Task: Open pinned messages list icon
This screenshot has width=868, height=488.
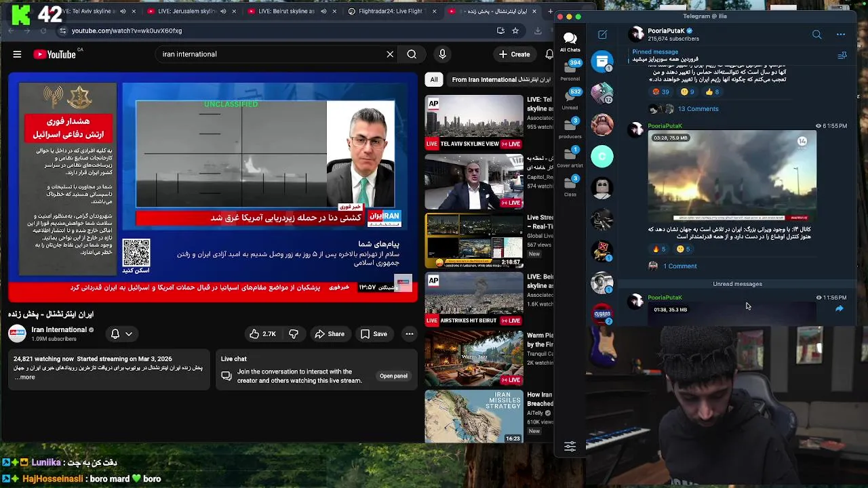Action: point(842,56)
